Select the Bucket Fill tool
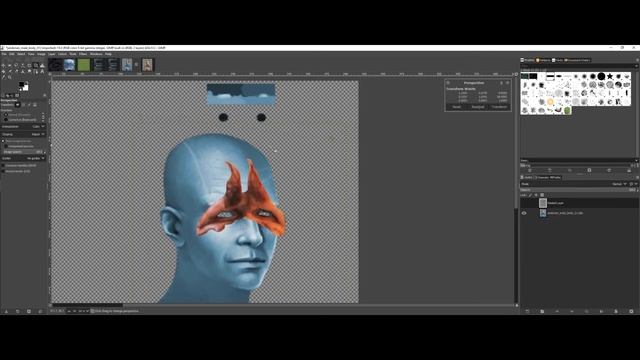 3,71
